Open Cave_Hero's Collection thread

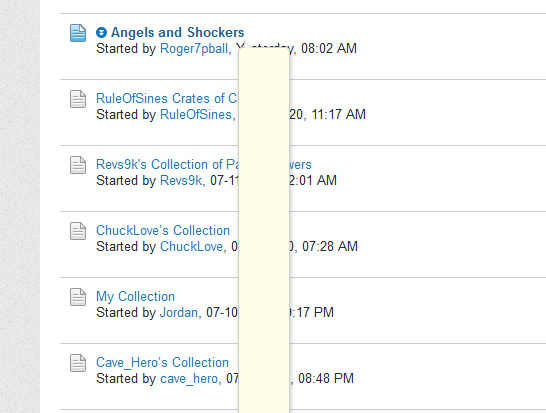(x=162, y=363)
